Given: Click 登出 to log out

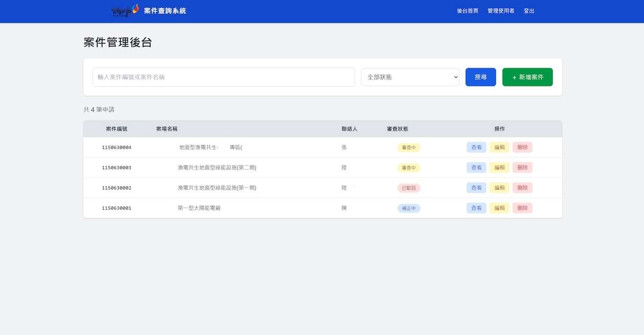Looking at the screenshot, I should coord(529,11).
